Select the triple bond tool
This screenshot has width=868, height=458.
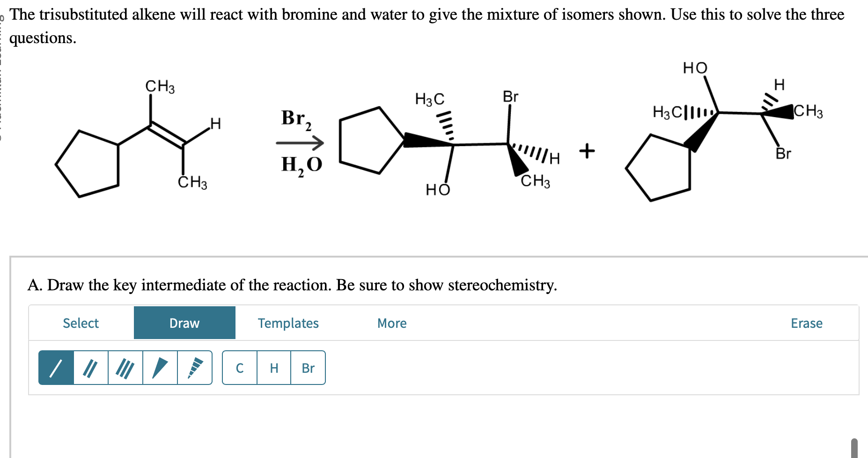point(125,368)
